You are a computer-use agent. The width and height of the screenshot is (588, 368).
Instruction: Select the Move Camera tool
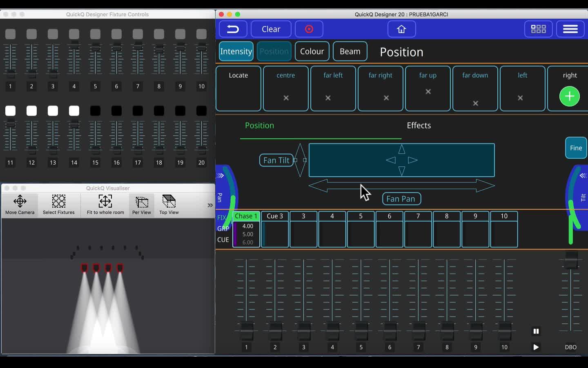pyautogui.click(x=20, y=205)
